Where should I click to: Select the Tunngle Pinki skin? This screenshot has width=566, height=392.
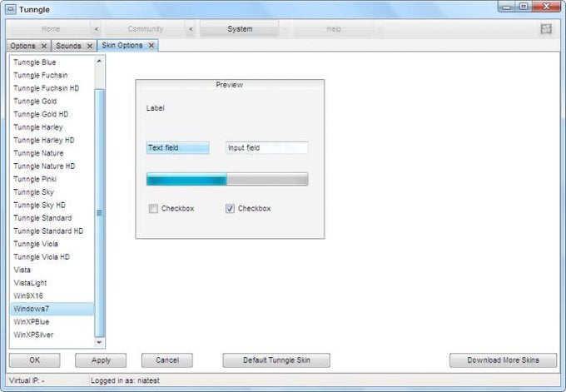(52, 180)
